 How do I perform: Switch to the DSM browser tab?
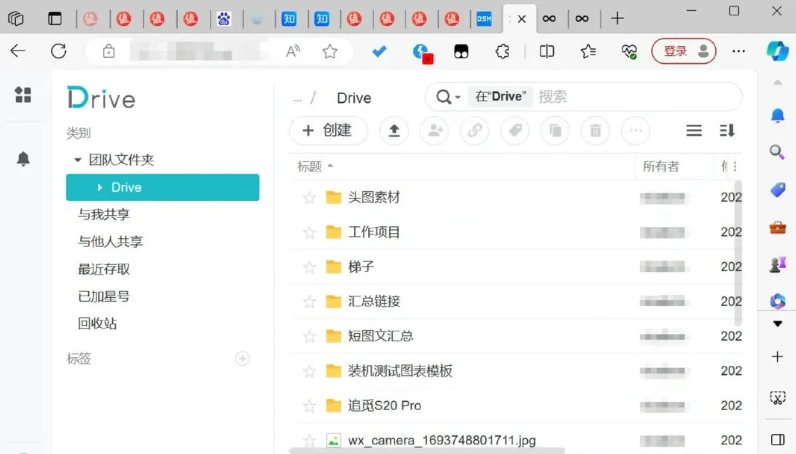tap(484, 19)
